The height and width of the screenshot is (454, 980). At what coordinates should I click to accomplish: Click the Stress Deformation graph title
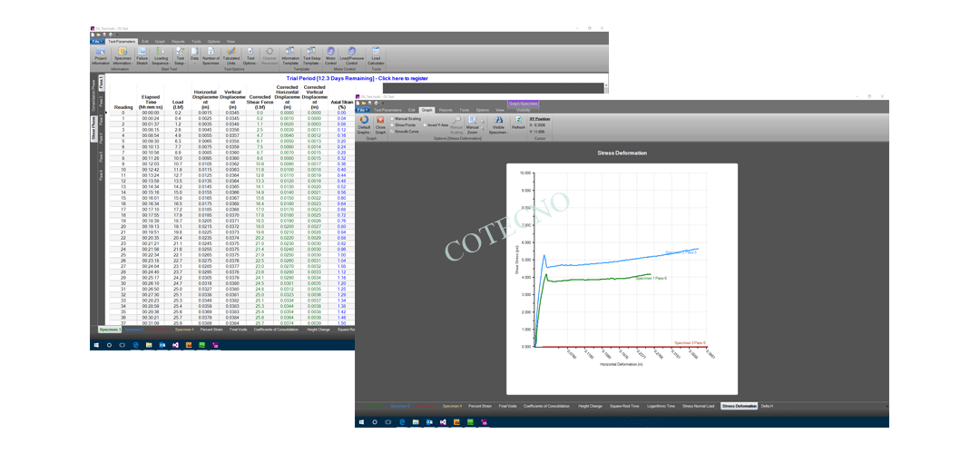pos(622,153)
